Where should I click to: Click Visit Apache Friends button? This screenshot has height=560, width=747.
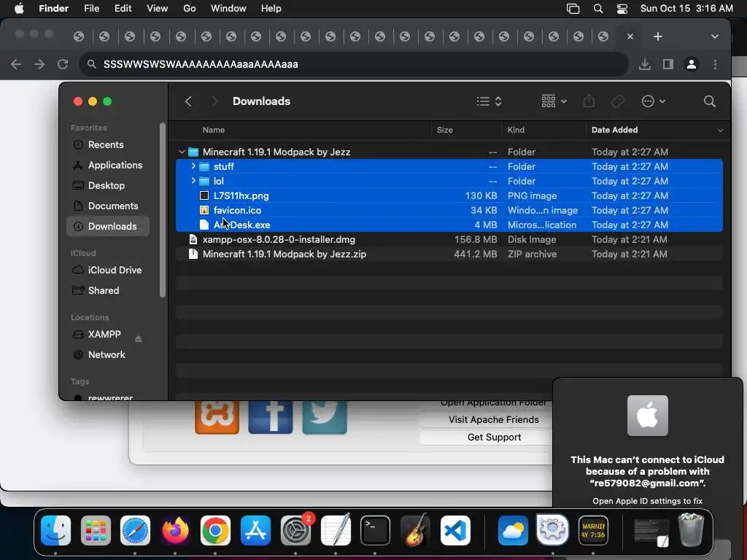494,419
